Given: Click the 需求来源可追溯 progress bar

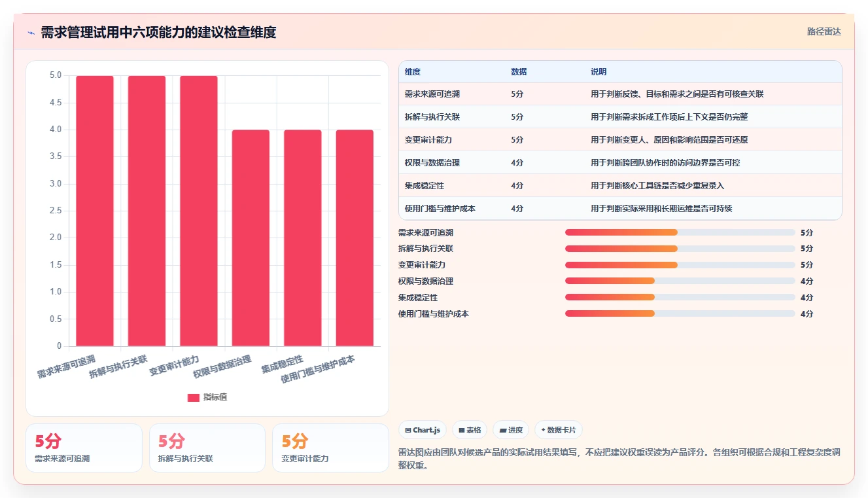Looking at the screenshot, I should tap(680, 232).
